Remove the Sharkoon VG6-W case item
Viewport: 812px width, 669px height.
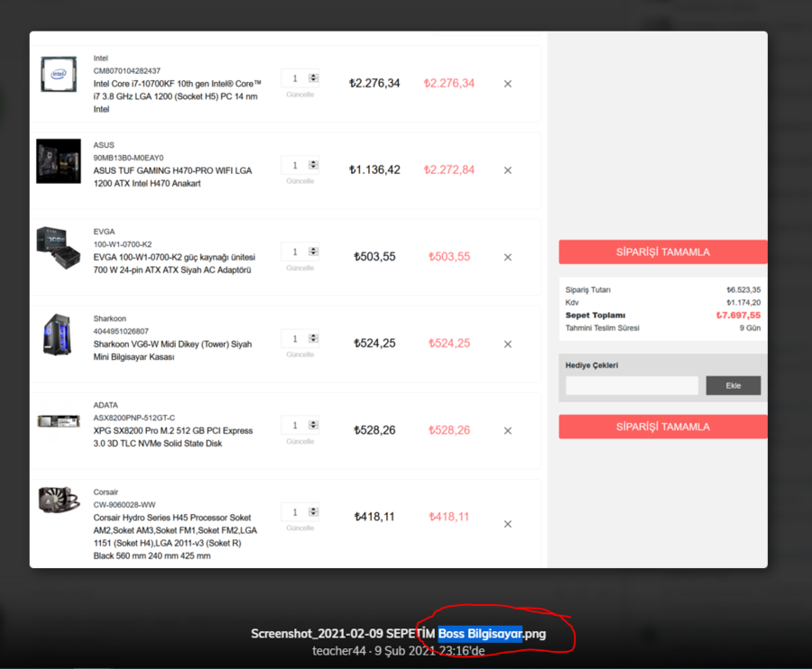(x=507, y=344)
